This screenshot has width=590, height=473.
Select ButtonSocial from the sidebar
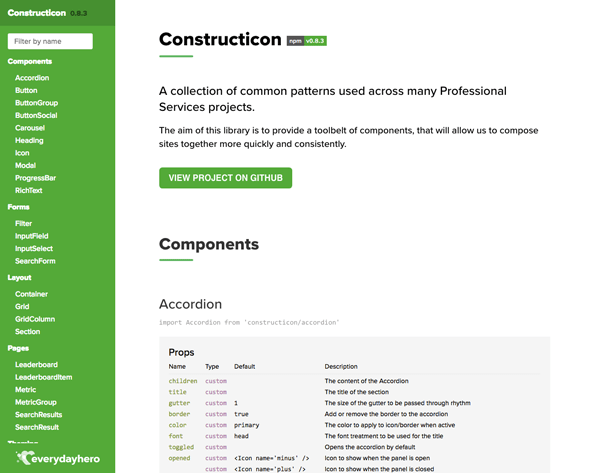click(36, 115)
